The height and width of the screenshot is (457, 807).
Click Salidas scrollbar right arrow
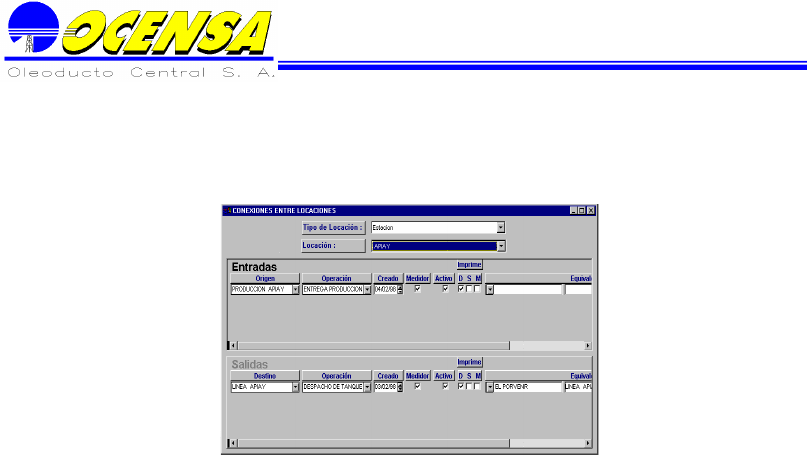pyautogui.click(x=588, y=443)
